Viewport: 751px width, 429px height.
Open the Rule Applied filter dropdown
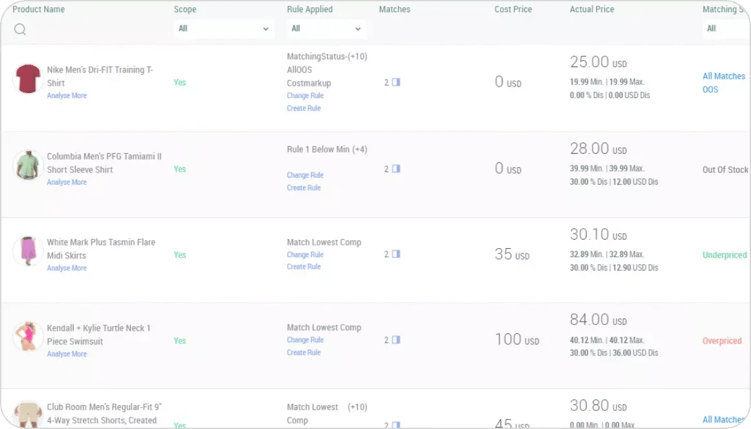326,29
